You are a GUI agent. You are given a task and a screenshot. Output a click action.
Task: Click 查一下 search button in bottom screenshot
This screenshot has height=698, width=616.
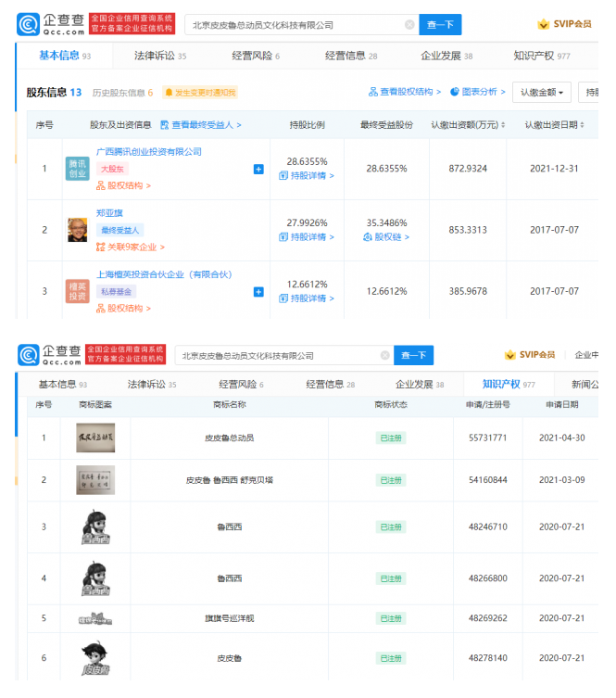(x=413, y=355)
